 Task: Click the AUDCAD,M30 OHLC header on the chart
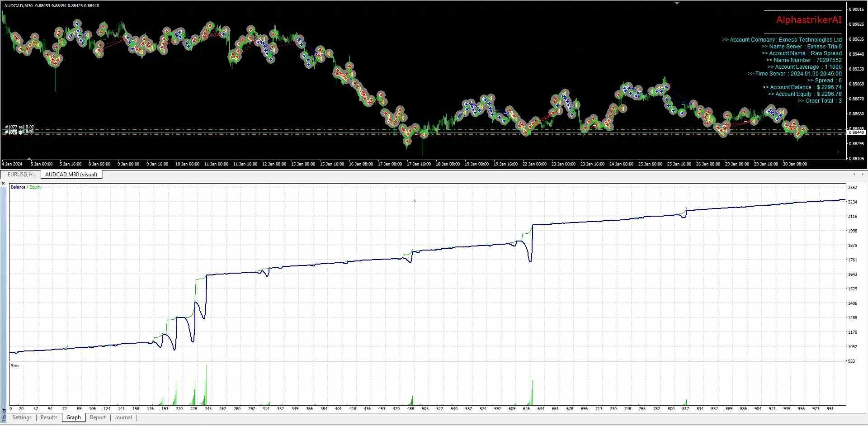point(52,6)
